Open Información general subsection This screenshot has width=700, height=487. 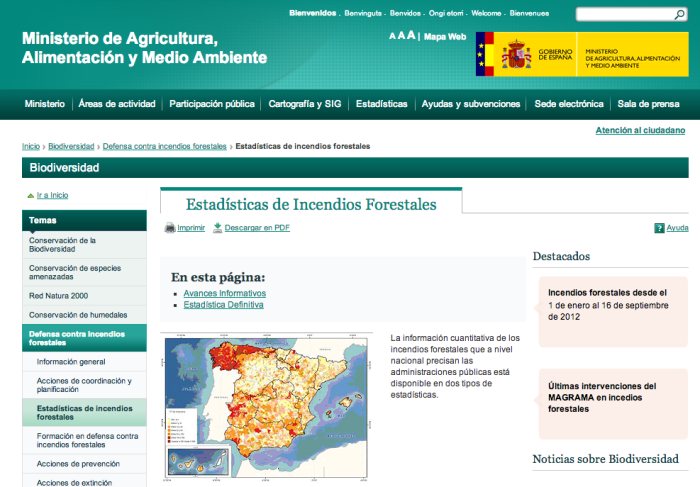(x=84, y=362)
